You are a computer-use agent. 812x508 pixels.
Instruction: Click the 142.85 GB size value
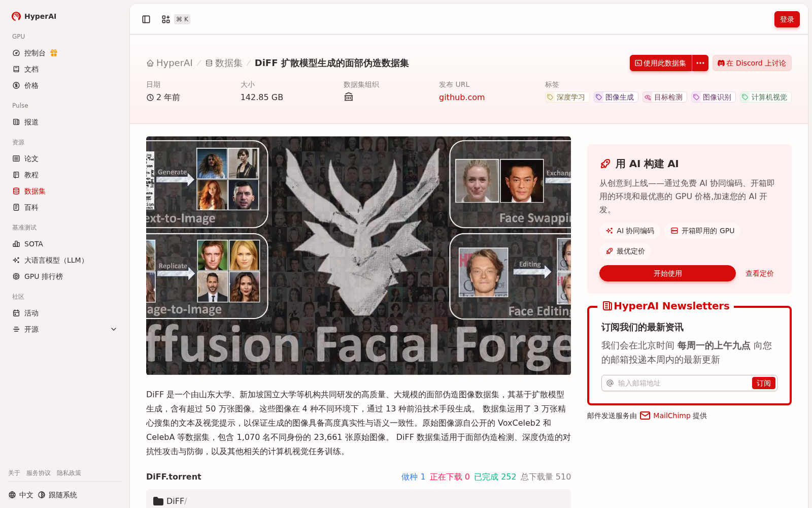click(x=262, y=97)
